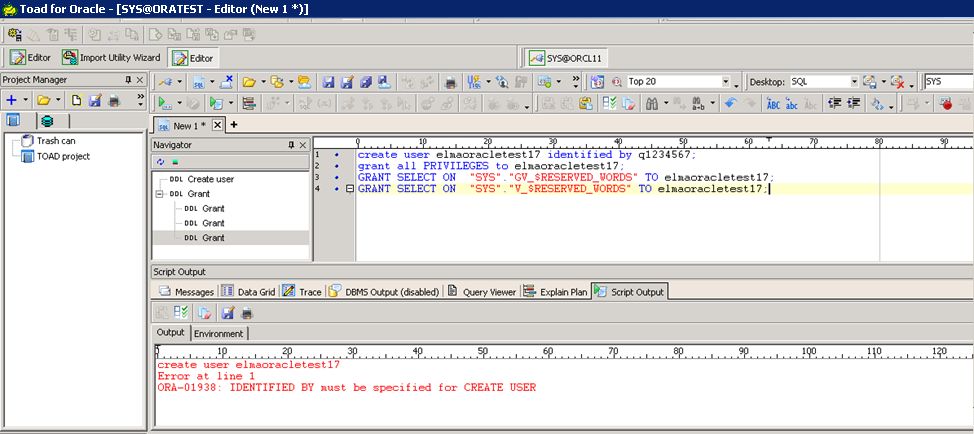Select the Script Output tab
The height and width of the screenshot is (434, 974).
click(630, 292)
